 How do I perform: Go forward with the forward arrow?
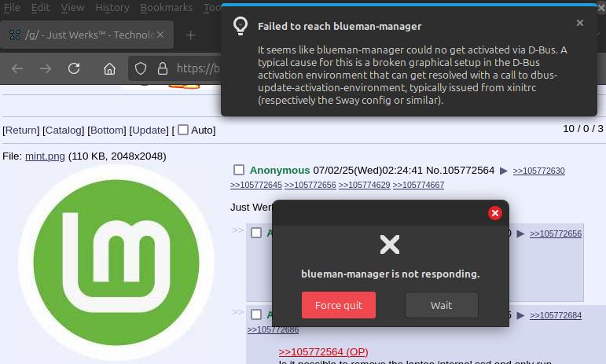coord(46,68)
